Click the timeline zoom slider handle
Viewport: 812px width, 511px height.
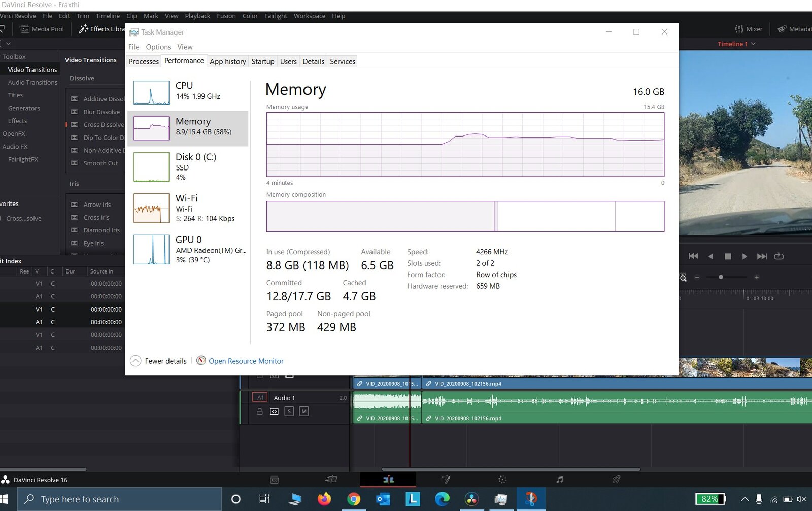pos(721,277)
